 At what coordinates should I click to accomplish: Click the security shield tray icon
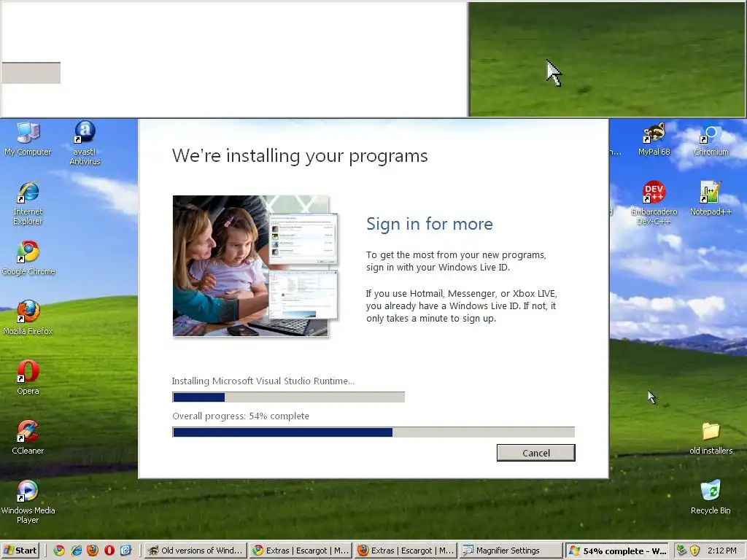tap(694, 551)
